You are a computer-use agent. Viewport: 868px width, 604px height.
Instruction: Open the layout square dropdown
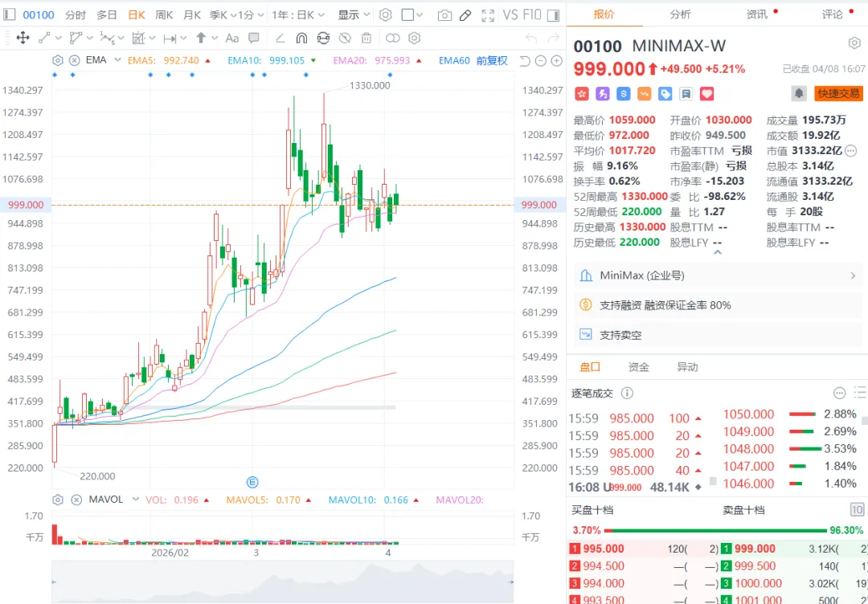point(412,15)
